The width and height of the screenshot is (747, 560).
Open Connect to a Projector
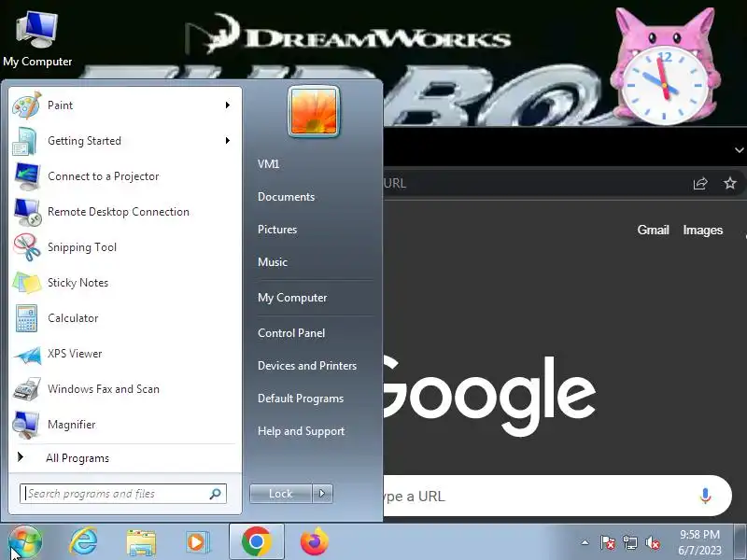point(125,176)
